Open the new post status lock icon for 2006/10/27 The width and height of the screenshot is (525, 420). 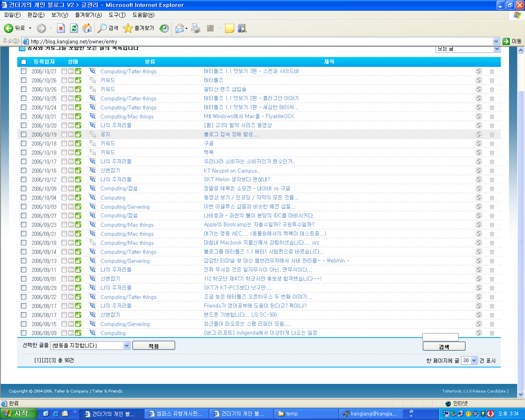64,71
